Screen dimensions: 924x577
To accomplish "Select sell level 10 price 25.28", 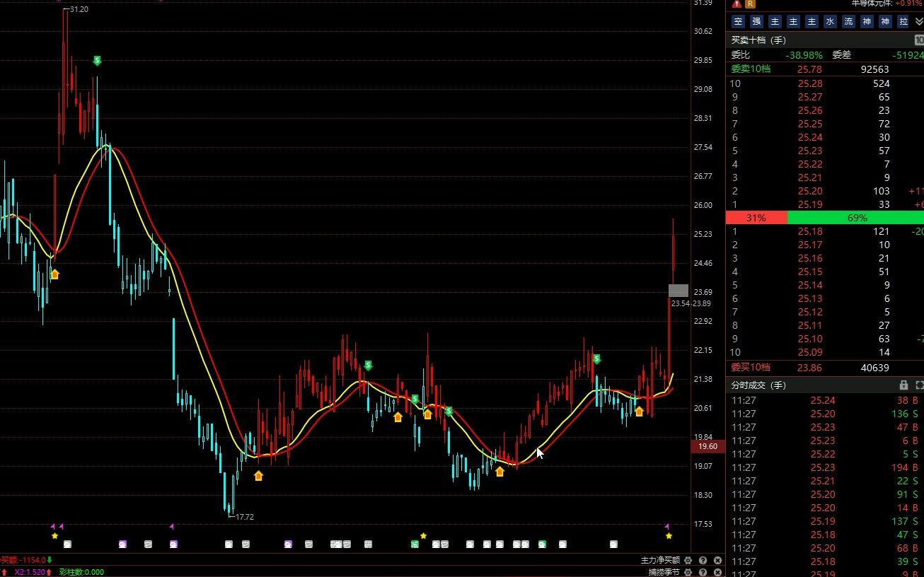I will tap(810, 83).
